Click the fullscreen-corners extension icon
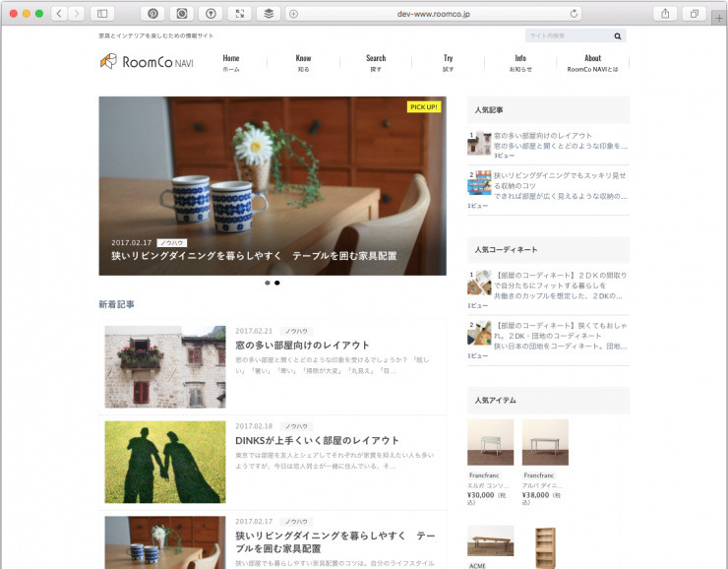This screenshot has width=728, height=569. [240, 14]
